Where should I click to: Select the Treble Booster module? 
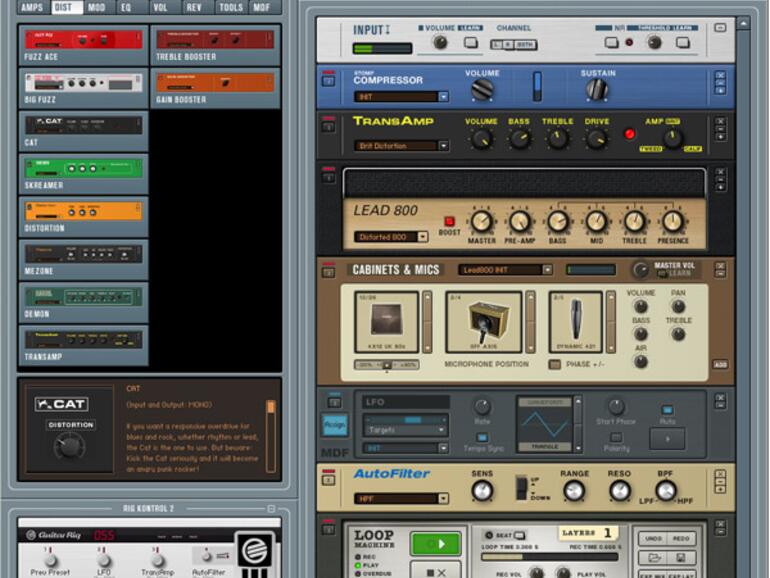(215, 45)
